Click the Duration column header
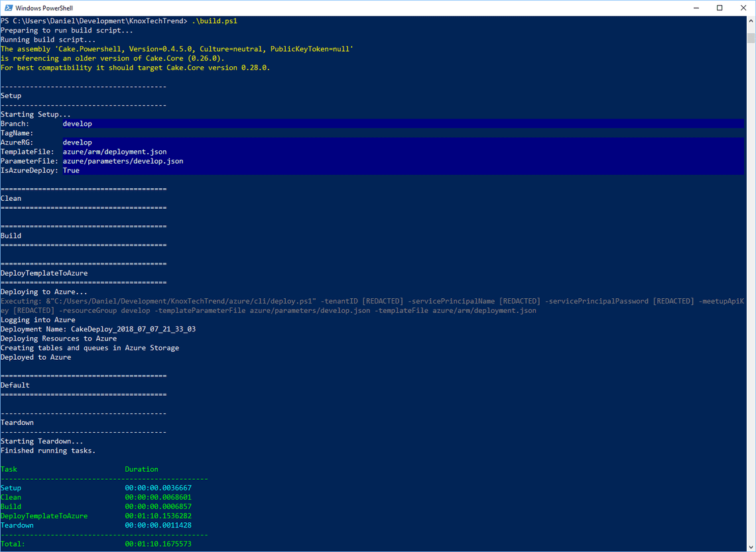The width and height of the screenshot is (756, 552). pos(141,469)
